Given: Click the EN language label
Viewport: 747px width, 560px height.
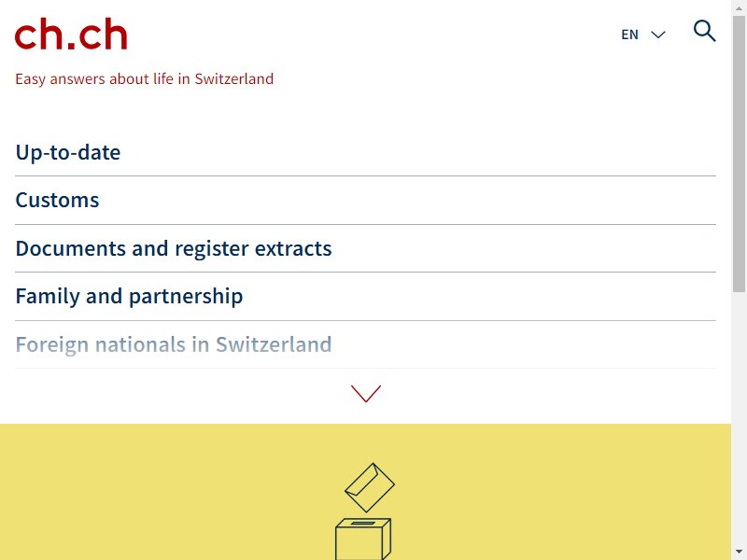Looking at the screenshot, I should 629,35.
